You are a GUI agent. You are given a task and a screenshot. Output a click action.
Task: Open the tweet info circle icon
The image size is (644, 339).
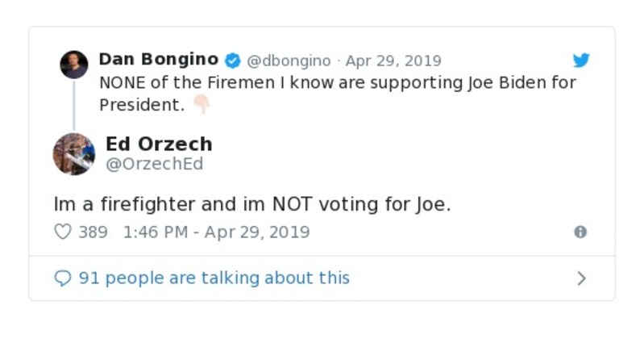[x=580, y=232]
